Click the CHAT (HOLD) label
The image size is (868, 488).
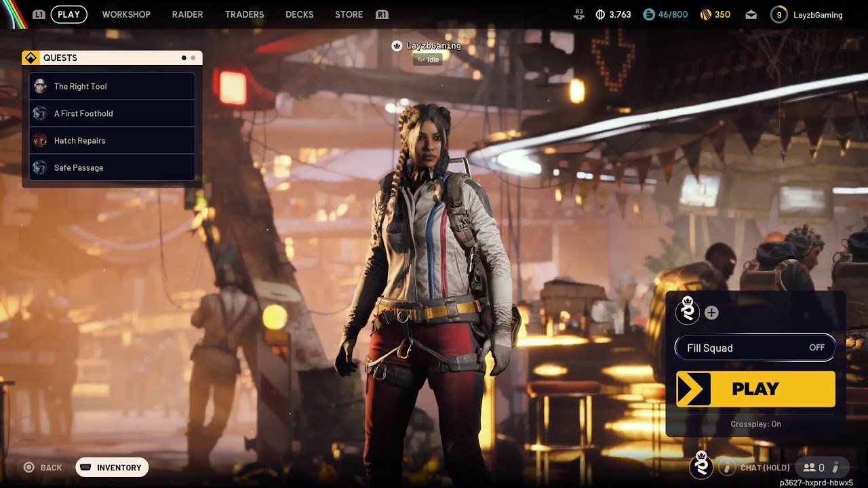point(765,468)
